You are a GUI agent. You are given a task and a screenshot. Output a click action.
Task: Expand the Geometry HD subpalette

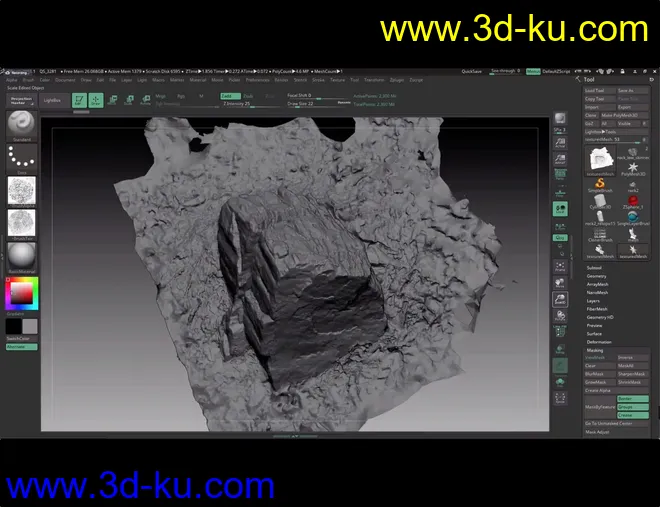pyautogui.click(x=600, y=317)
